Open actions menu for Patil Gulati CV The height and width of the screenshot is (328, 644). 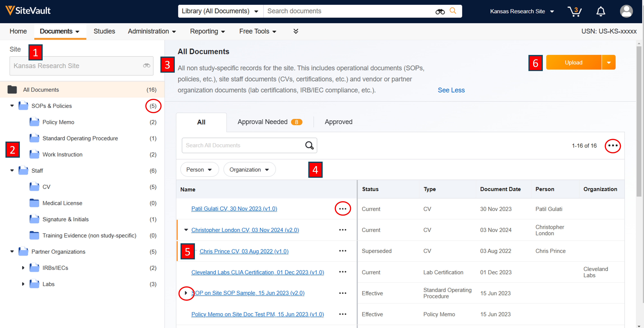pos(342,209)
